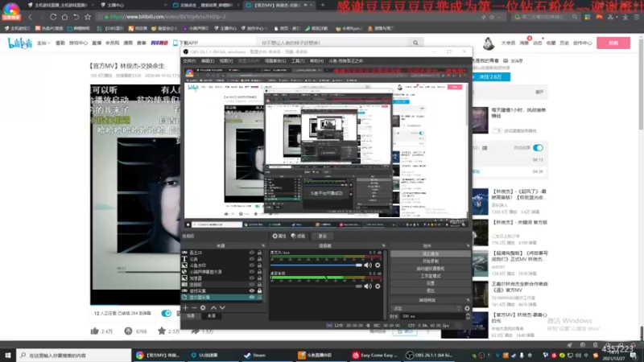Screen dimensions: 644x362
Task: Mute the desktop audio speaker icon in the mixer
Action: coord(368,286)
